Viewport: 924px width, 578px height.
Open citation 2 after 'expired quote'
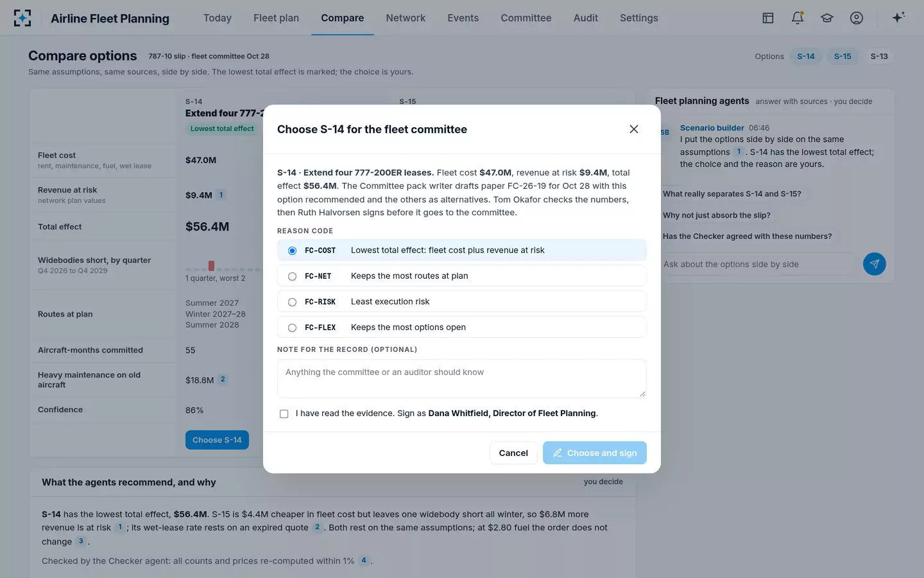[317, 527]
